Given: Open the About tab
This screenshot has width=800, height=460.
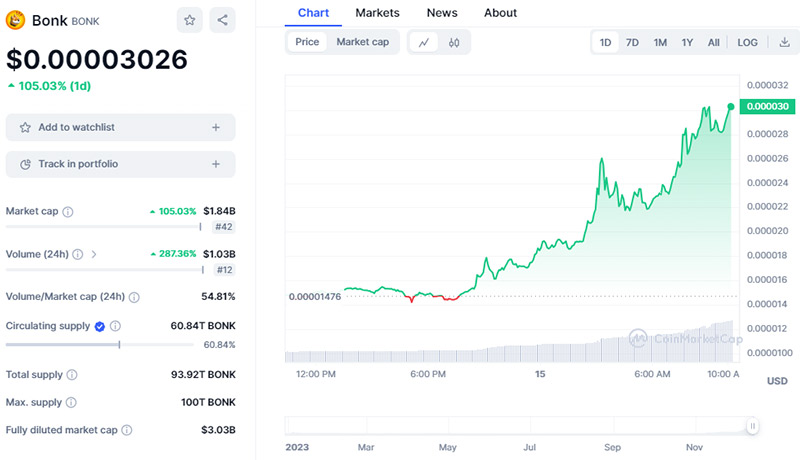Looking at the screenshot, I should 501,13.
